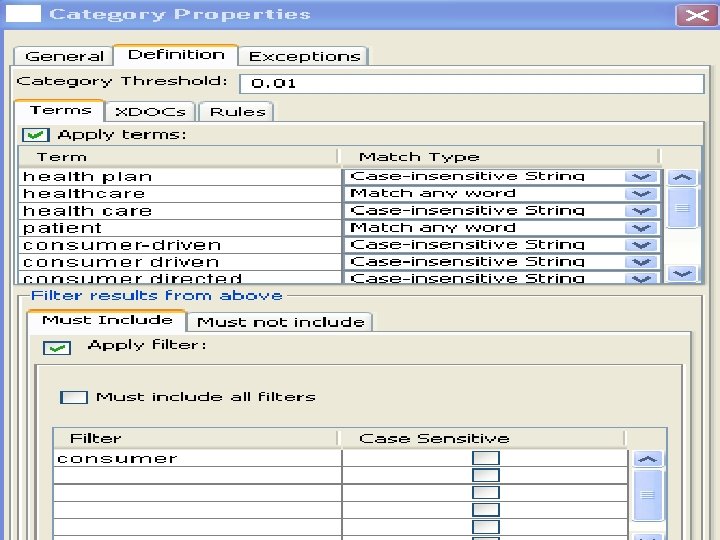720x540 pixels.
Task: Click the Term column header
Action: pos(178,157)
